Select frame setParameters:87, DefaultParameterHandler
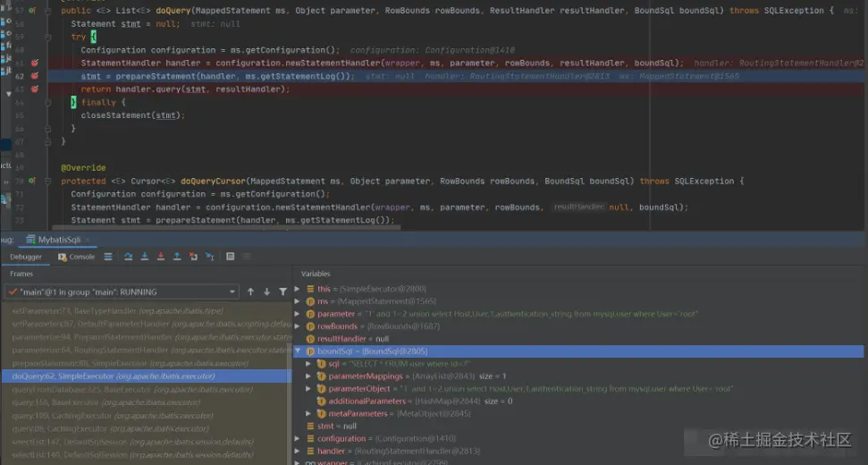The image size is (868, 465). click(x=146, y=324)
